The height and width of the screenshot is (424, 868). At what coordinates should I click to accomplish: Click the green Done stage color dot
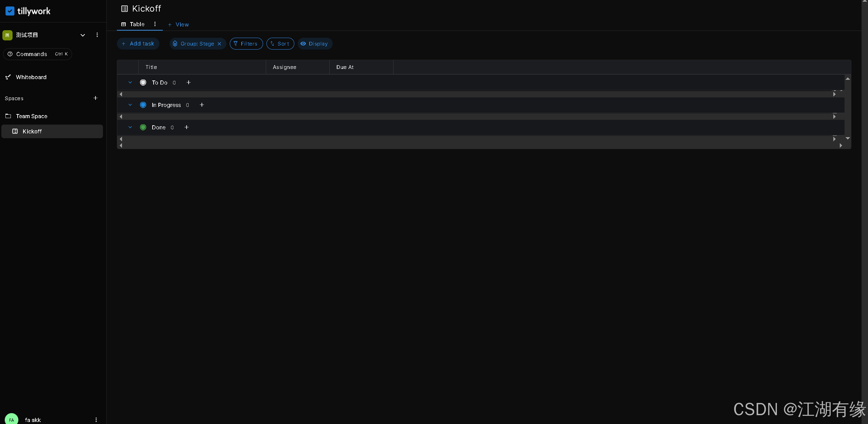143,127
